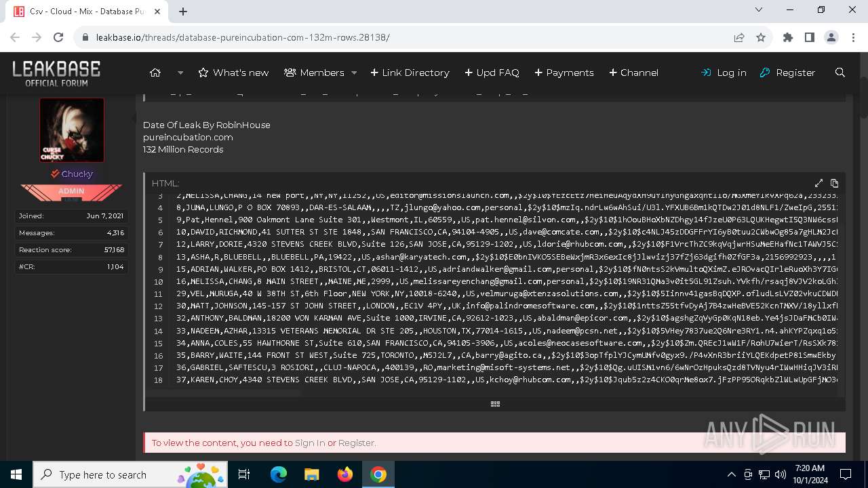Click Register in the navigation bar

(787, 73)
